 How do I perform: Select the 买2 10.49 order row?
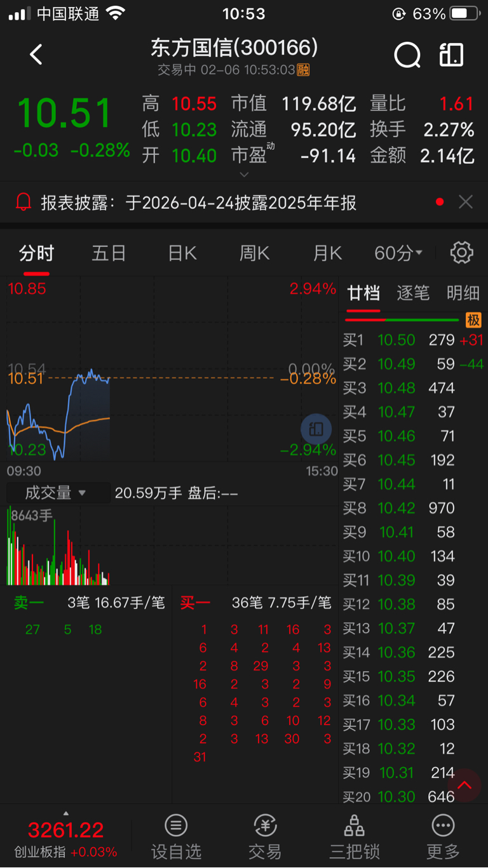tap(413, 364)
